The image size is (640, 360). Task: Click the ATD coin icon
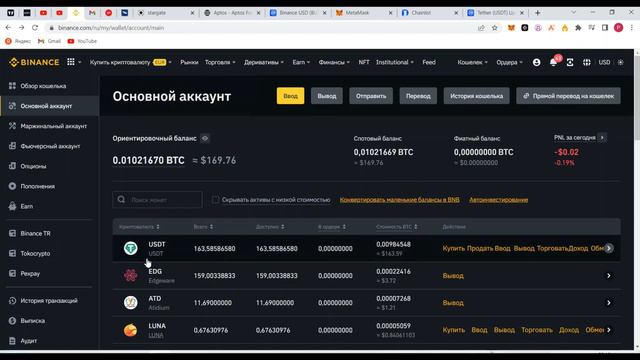tap(131, 302)
